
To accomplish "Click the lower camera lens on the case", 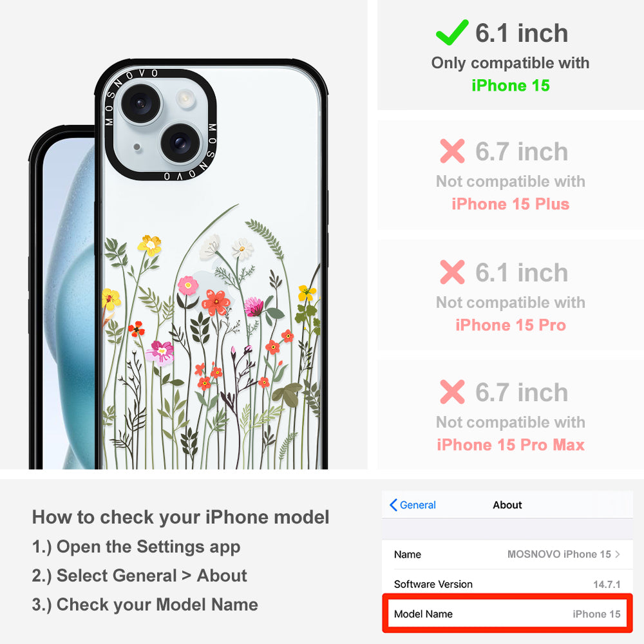I will coord(180,143).
